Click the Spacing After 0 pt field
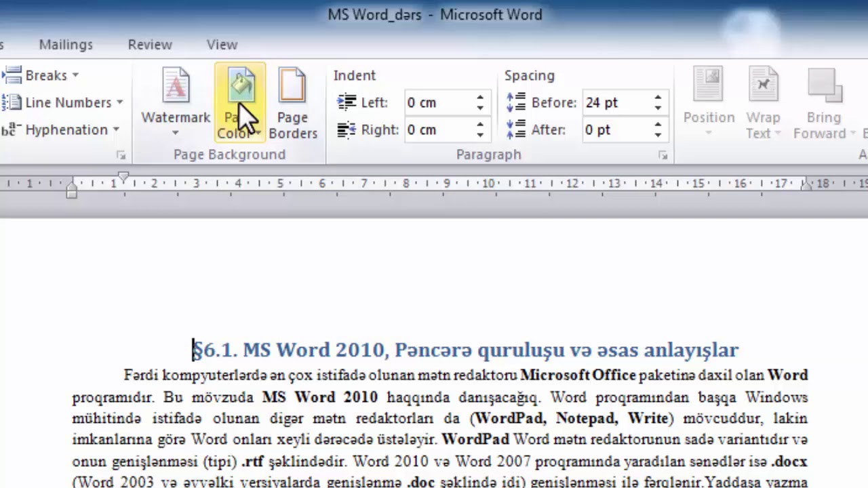Viewport: 868px width, 488px height. 617,129
